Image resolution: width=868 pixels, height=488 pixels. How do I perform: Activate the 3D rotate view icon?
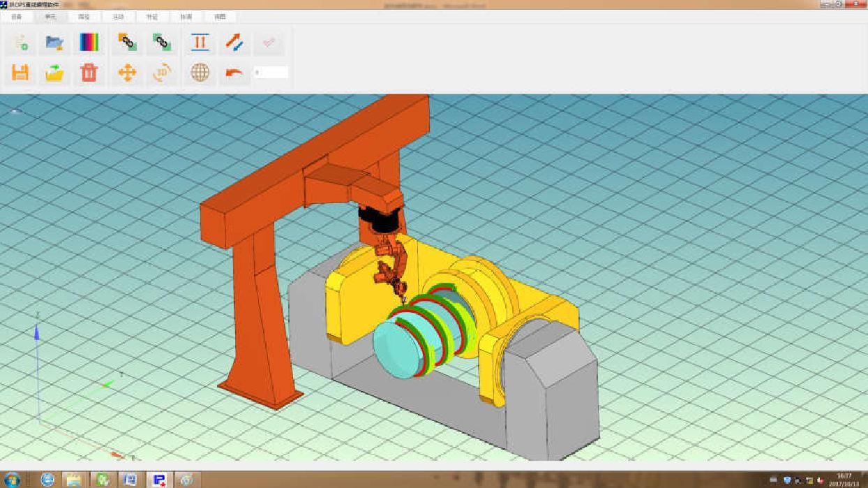coord(162,73)
